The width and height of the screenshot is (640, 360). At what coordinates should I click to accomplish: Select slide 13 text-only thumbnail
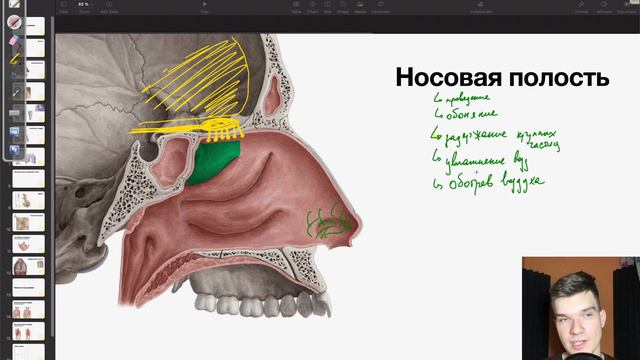pos(28,288)
